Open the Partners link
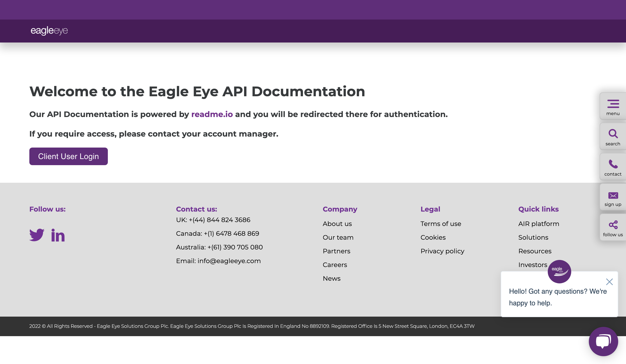The height and width of the screenshot is (364, 626). pyautogui.click(x=336, y=251)
